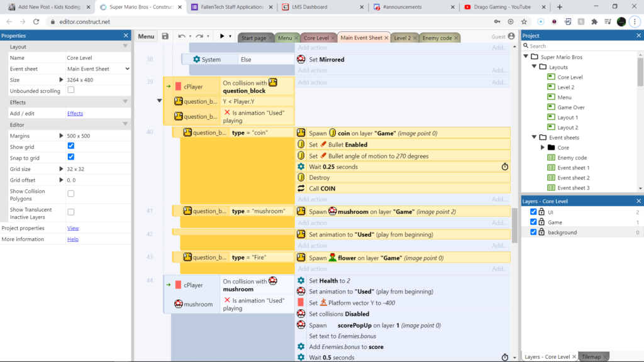Open the More information Help link
The width and height of the screenshot is (644, 362).
click(x=73, y=239)
